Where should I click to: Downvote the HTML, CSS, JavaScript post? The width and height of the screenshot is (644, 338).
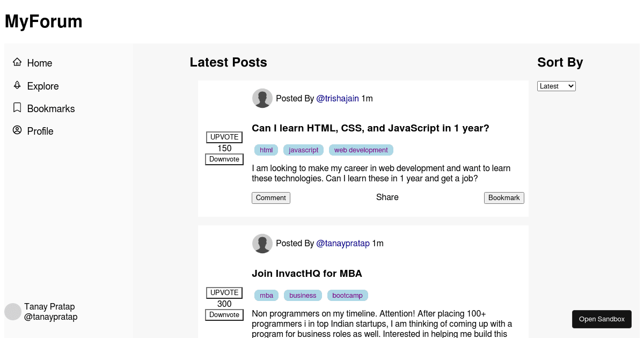tap(224, 159)
